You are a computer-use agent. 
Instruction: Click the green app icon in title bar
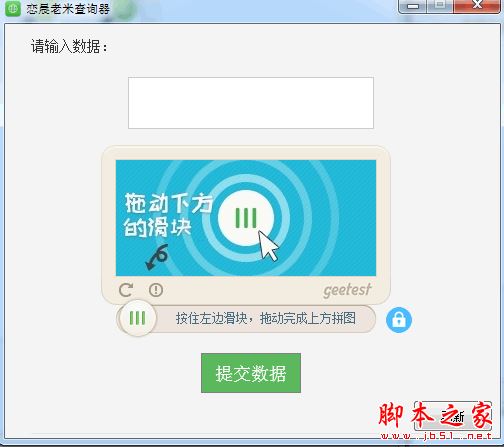coord(13,8)
